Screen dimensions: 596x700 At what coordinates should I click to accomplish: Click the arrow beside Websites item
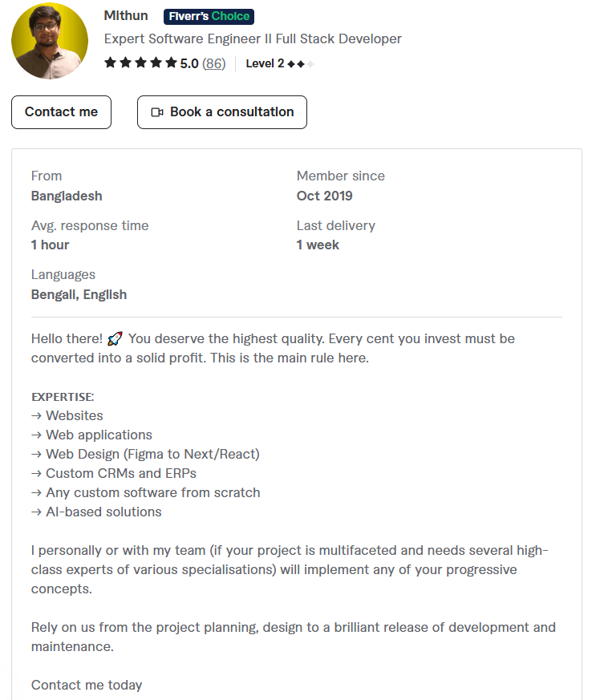point(37,416)
